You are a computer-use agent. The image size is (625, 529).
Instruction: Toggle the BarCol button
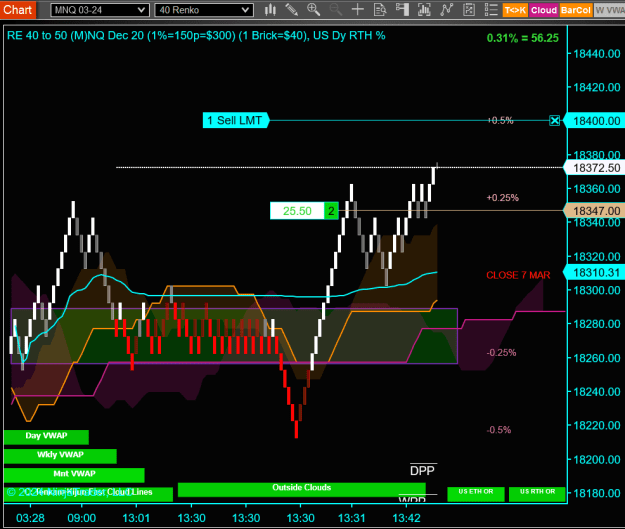[576, 10]
